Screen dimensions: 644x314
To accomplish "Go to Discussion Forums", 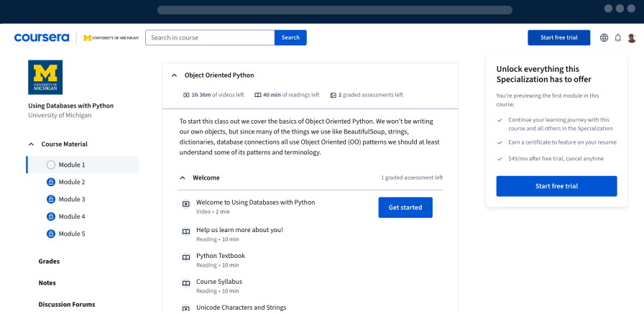I will tap(66, 305).
